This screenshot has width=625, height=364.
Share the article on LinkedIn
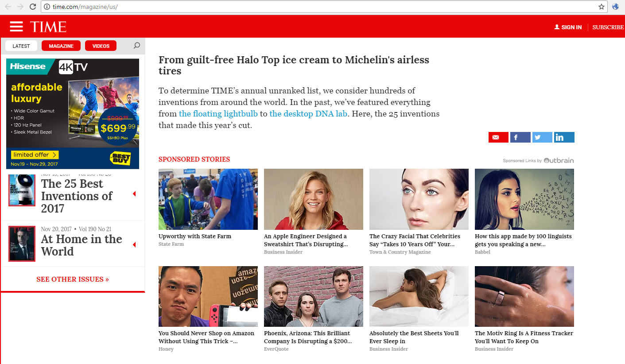pyautogui.click(x=564, y=137)
